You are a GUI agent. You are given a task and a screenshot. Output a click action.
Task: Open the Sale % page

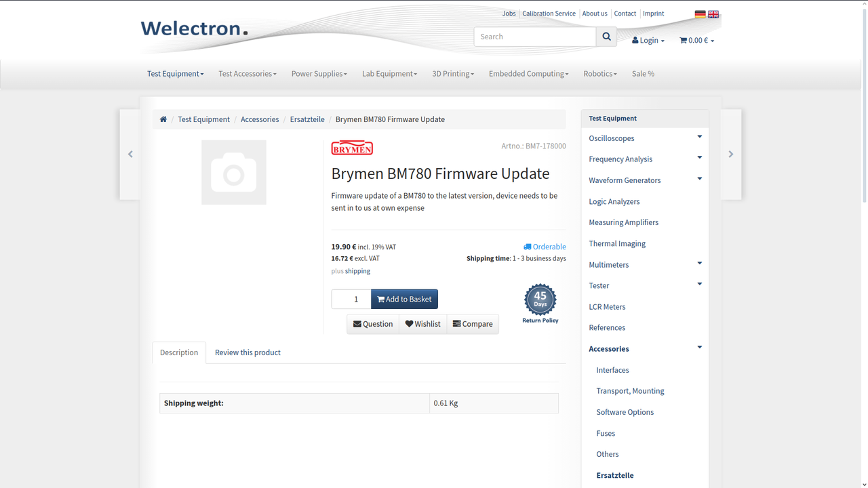643,74
